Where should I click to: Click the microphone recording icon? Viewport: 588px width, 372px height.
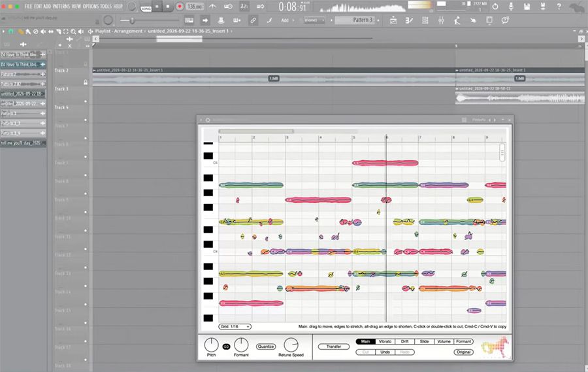[511, 7]
